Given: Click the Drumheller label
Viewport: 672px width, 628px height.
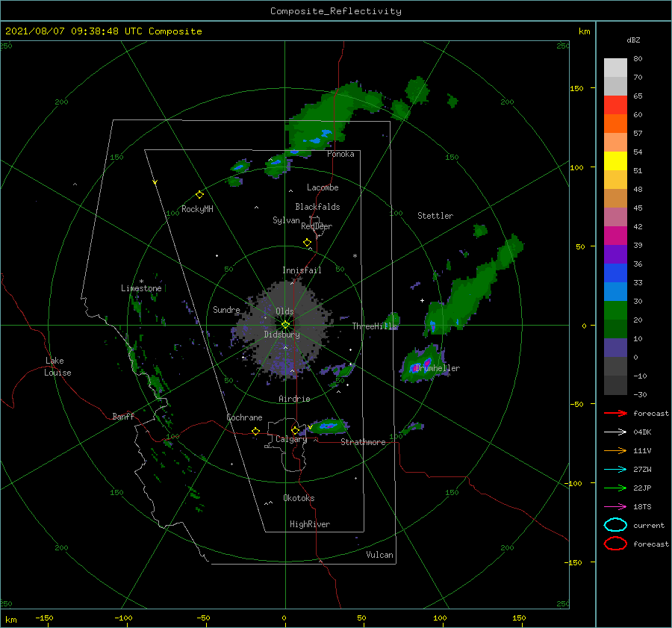Looking at the screenshot, I should pyautogui.click(x=437, y=368).
